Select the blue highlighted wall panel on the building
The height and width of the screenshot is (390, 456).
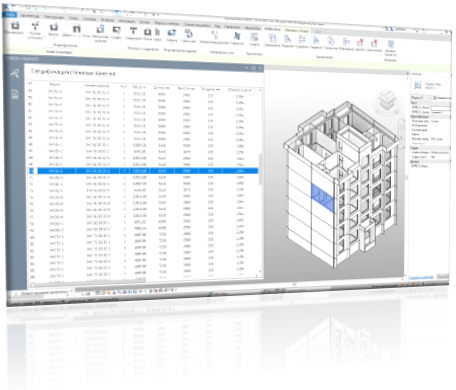[x=322, y=197]
